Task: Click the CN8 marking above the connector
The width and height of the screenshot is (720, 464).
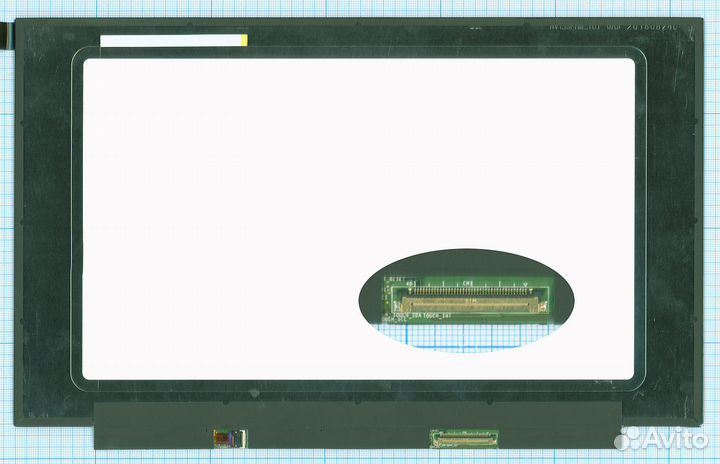Action: 468,285
